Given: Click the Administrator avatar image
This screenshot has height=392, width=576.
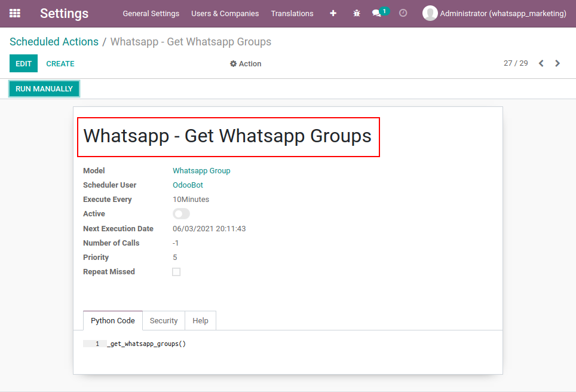Looking at the screenshot, I should (x=430, y=13).
